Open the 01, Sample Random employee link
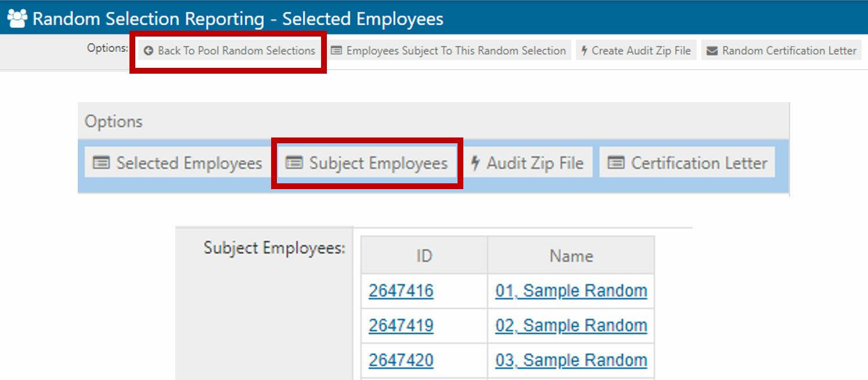Image resolution: width=868 pixels, height=380 pixels. [x=571, y=291]
